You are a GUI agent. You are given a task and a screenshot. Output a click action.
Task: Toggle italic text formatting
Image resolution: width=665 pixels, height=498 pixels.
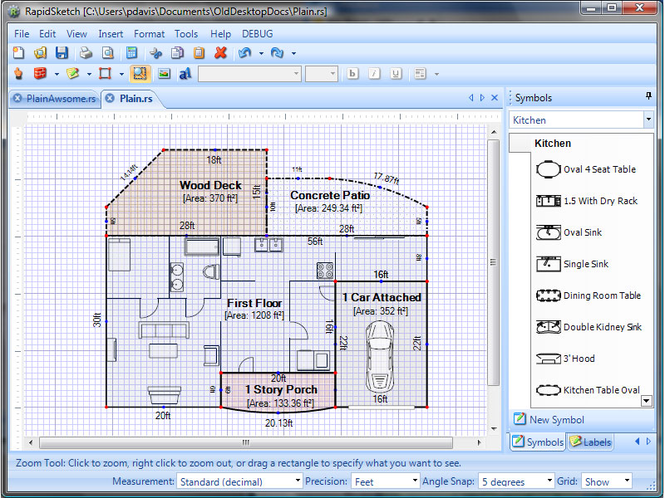(x=374, y=74)
